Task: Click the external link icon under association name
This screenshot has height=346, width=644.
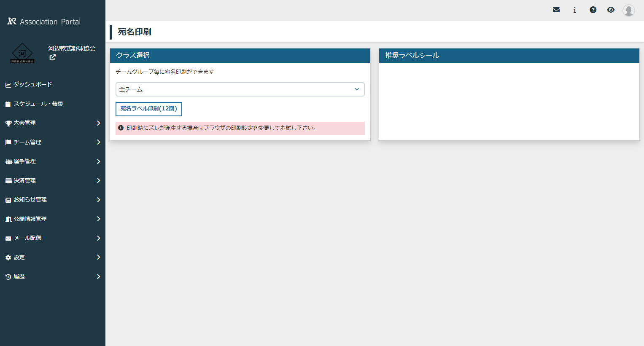Action: pos(52,57)
